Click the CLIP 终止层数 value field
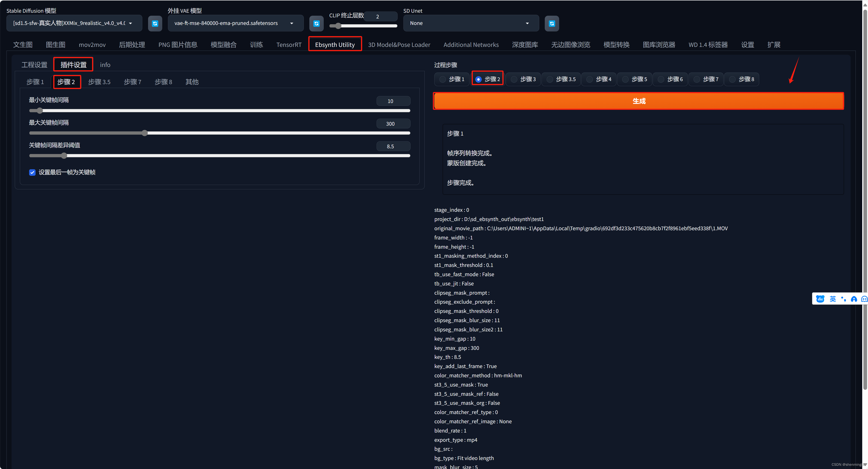The image size is (868, 469). (381, 16)
